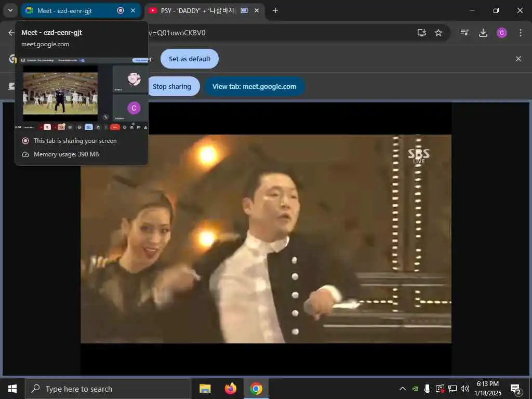Switch to the Meet - ezd-eenr-gjt tab
This screenshot has height=399, width=532.
point(81,10)
